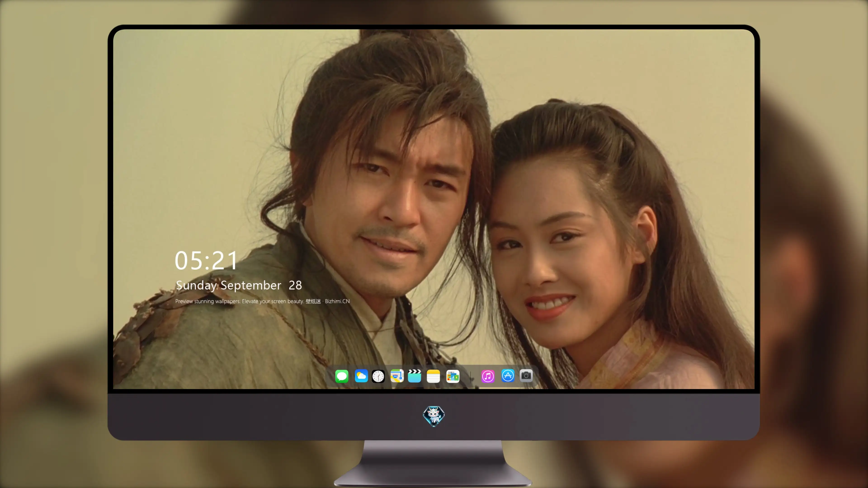Open the Weather app icon in dock

pyautogui.click(x=361, y=376)
